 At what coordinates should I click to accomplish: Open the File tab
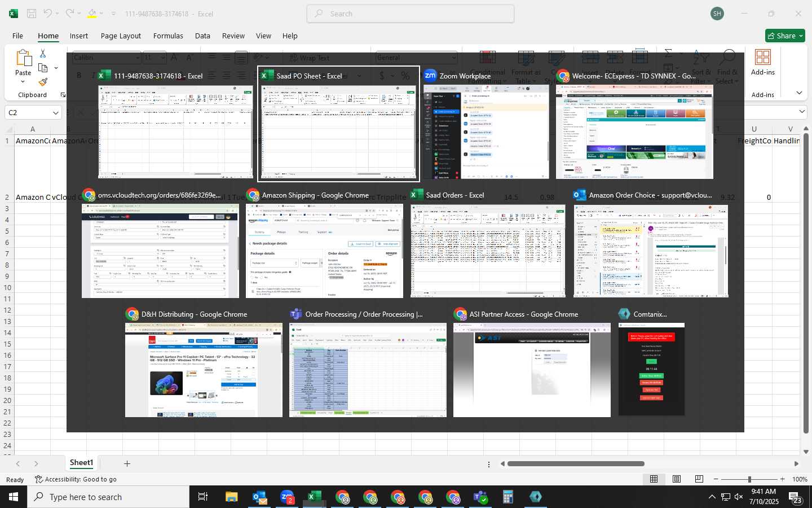tap(17, 36)
